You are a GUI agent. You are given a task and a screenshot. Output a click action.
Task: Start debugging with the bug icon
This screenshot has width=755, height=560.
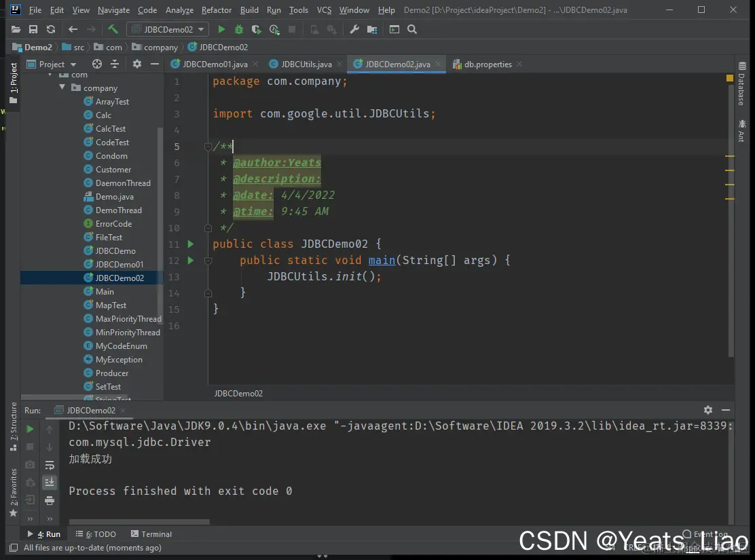(x=239, y=29)
